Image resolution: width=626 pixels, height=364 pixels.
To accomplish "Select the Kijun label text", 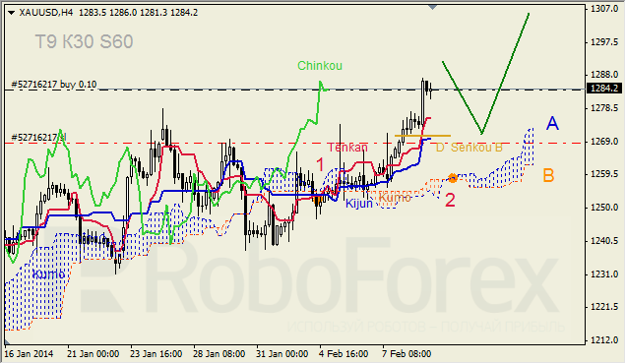I will 359,204.
